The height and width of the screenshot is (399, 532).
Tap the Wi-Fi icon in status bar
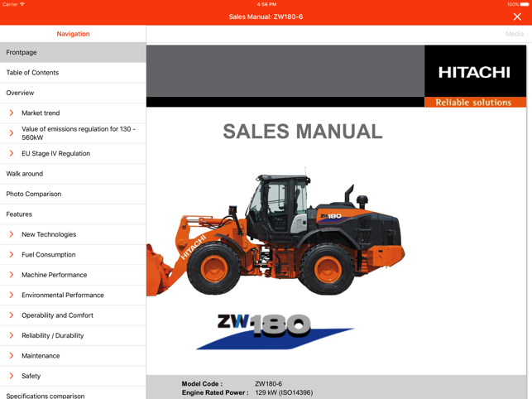pos(22,4)
